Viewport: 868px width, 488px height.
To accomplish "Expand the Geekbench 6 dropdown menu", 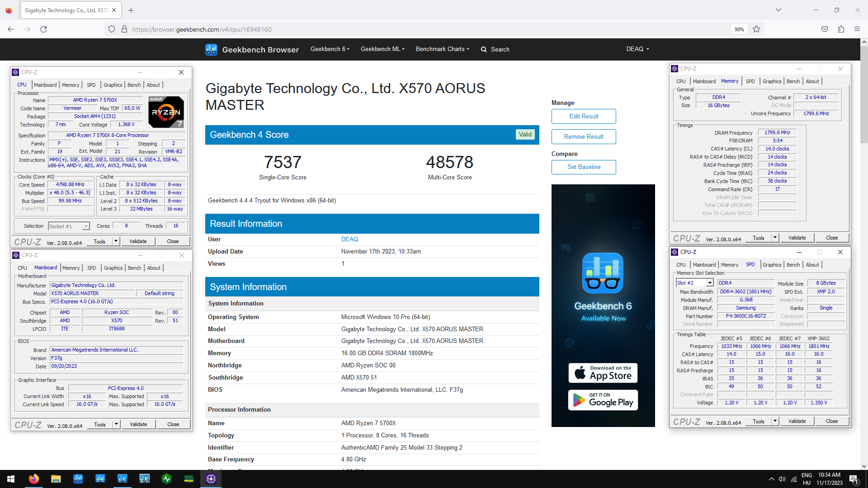I will tap(330, 49).
